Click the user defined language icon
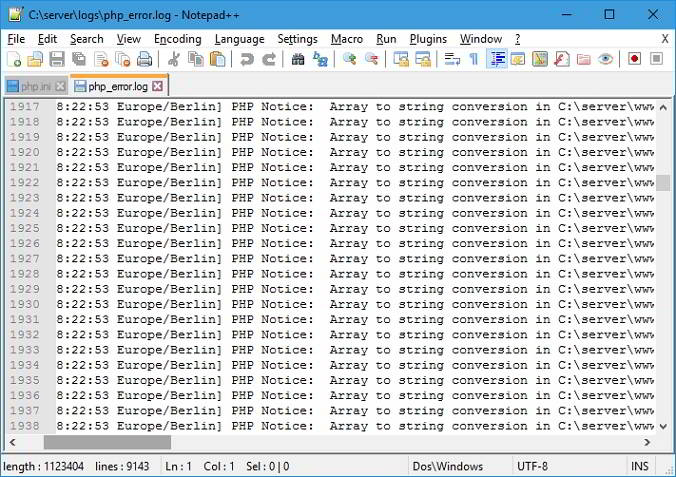Viewport: 676px width, 477px height. coord(518,59)
